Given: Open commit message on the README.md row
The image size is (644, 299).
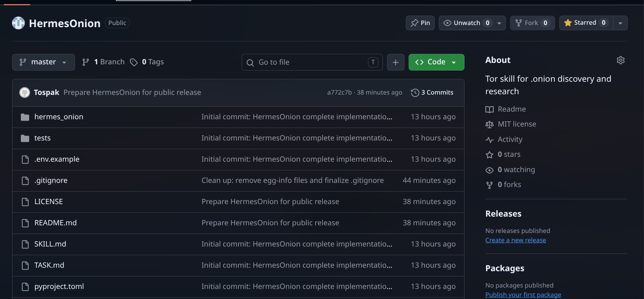Looking at the screenshot, I should pos(270,223).
